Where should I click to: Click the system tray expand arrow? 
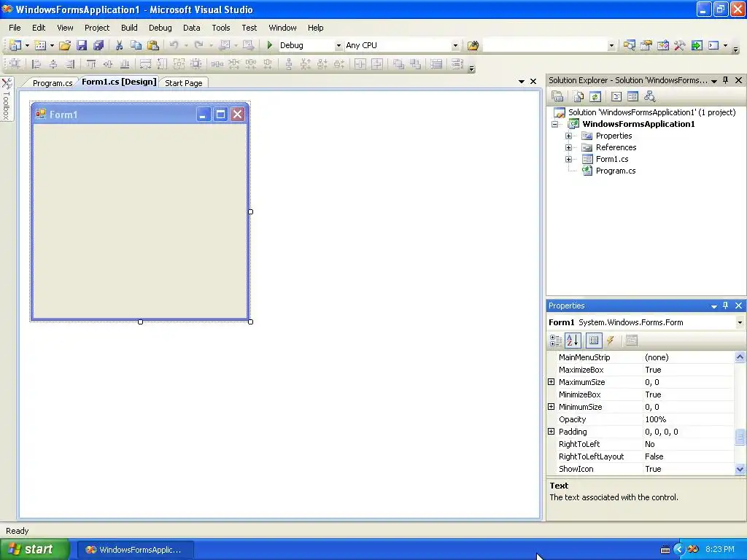(679, 550)
